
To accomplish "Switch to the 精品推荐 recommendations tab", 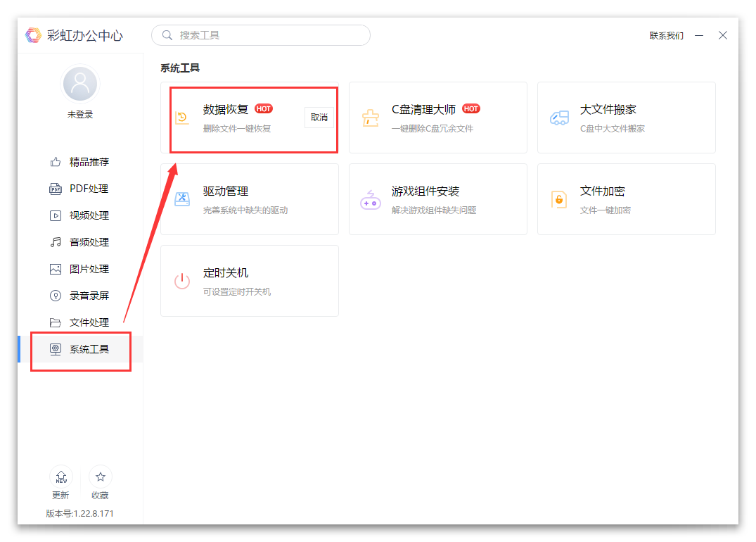I will [80, 162].
